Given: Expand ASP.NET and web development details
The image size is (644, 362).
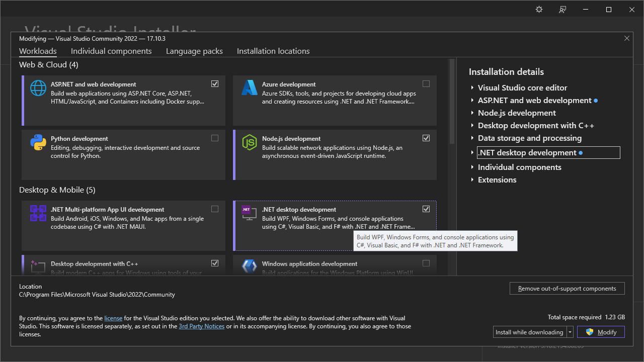Looking at the screenshot, I should tap(472, 100).
